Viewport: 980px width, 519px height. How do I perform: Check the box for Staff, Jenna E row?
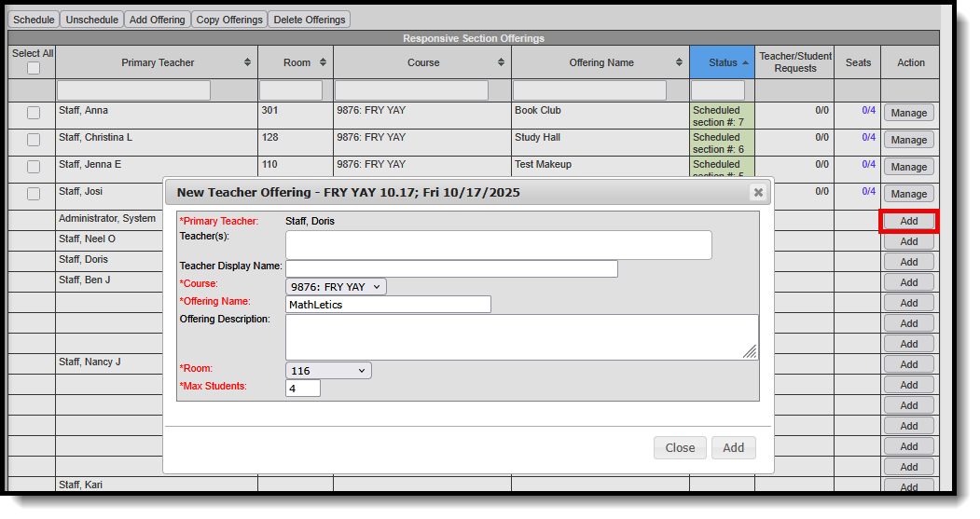[x=34, y=167]
